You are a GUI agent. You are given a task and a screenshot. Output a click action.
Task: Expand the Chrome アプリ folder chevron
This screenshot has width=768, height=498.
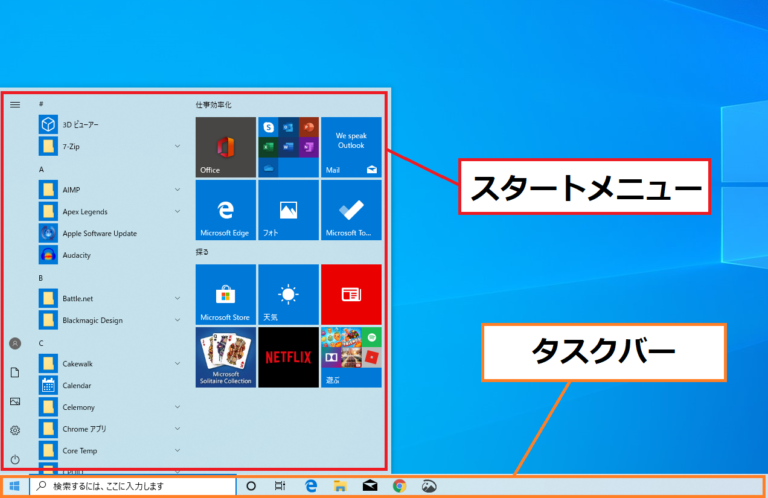(177, 428)
